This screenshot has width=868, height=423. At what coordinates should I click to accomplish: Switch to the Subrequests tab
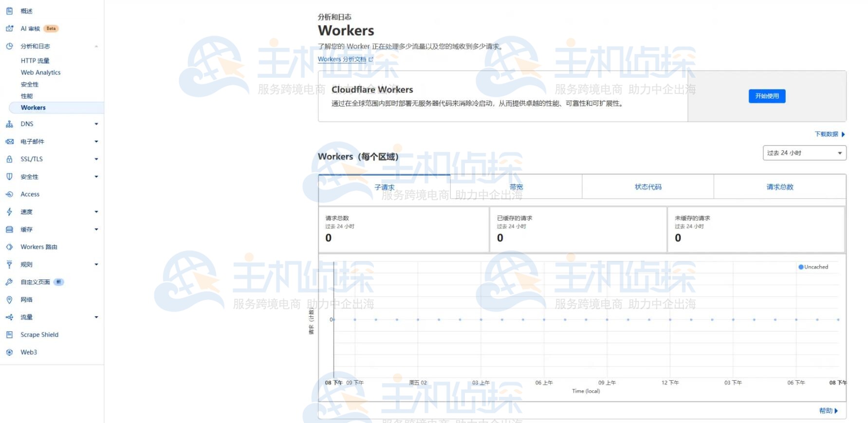click(385, 187)
